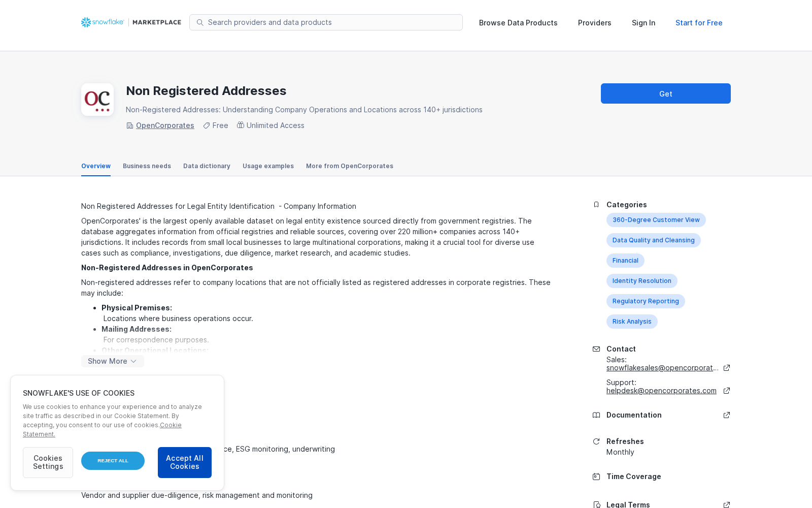Open the Providers navigation item
The height and width of the screenshot is (508, 812).
(x=595, y=23)
